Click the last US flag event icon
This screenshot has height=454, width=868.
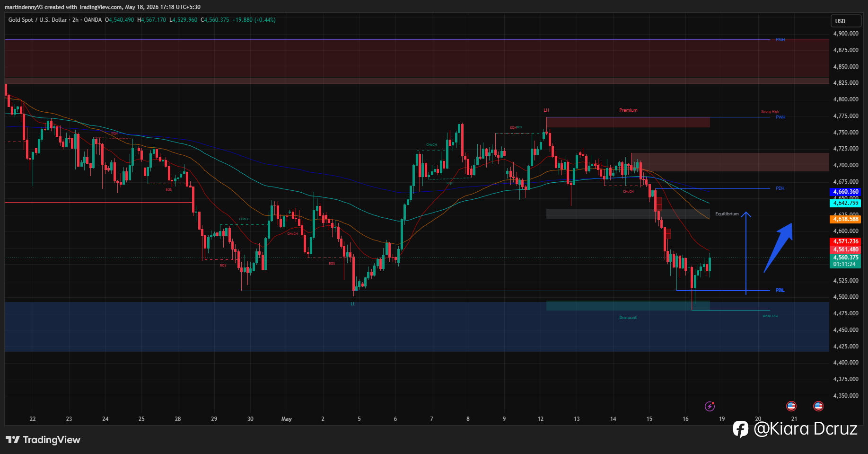[818, 406]
